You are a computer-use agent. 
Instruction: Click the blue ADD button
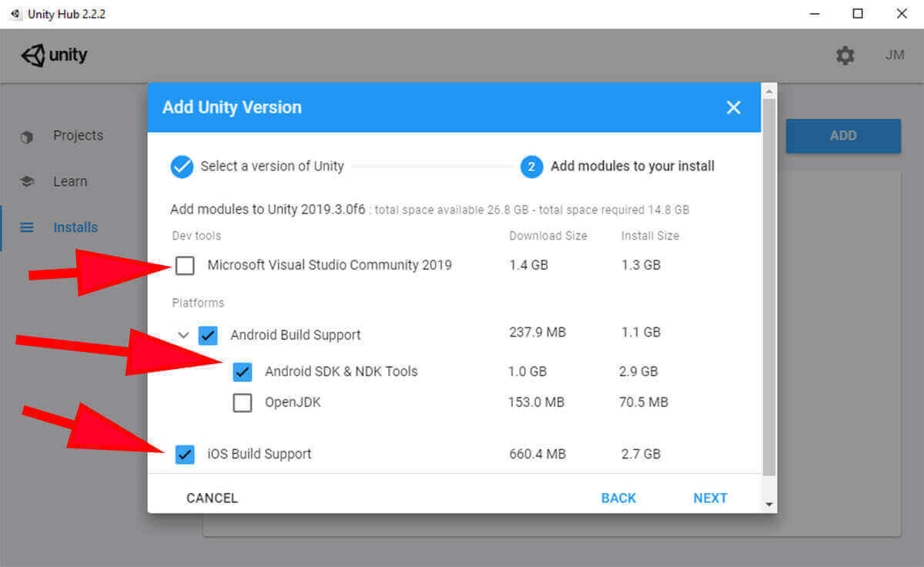(x=843, y=136)
